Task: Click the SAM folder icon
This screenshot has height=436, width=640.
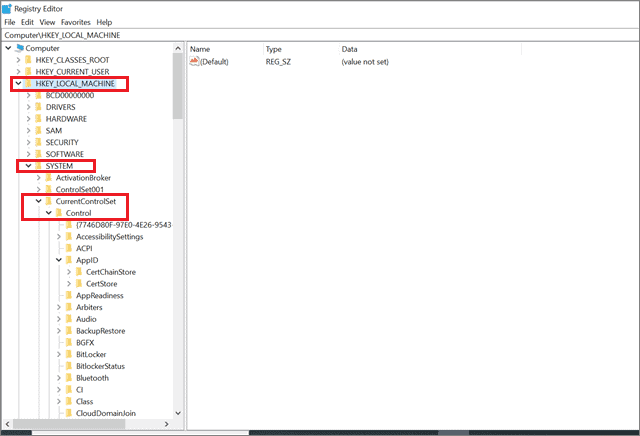Action: point(38,131)
